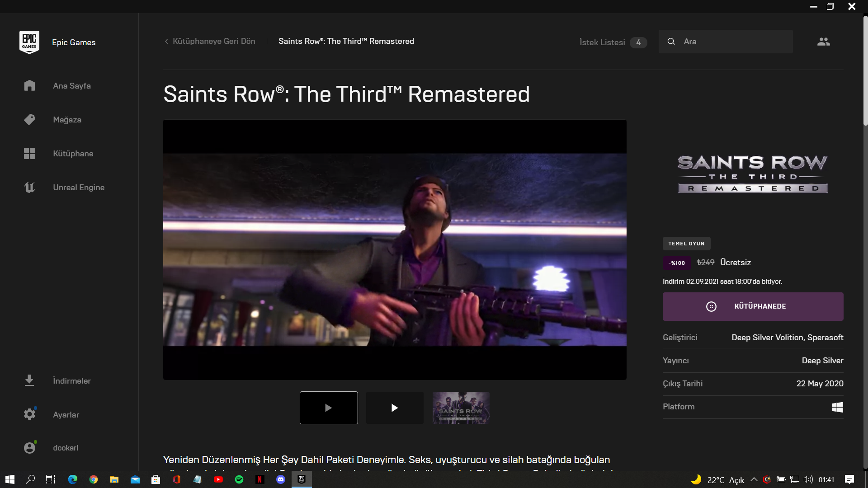This screenshot has height=488, width=868.
Task: Open Ayarlar settings gear
Action: [66, 415]
